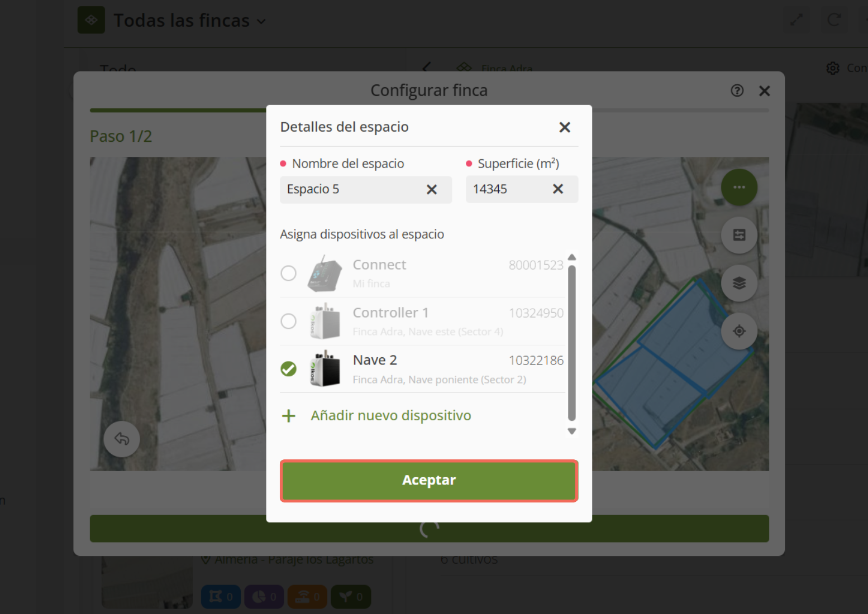The width and height of the screenshot is (868, 614).
Task: Click the 80001523 device serial number
Action: pos(536,265)
